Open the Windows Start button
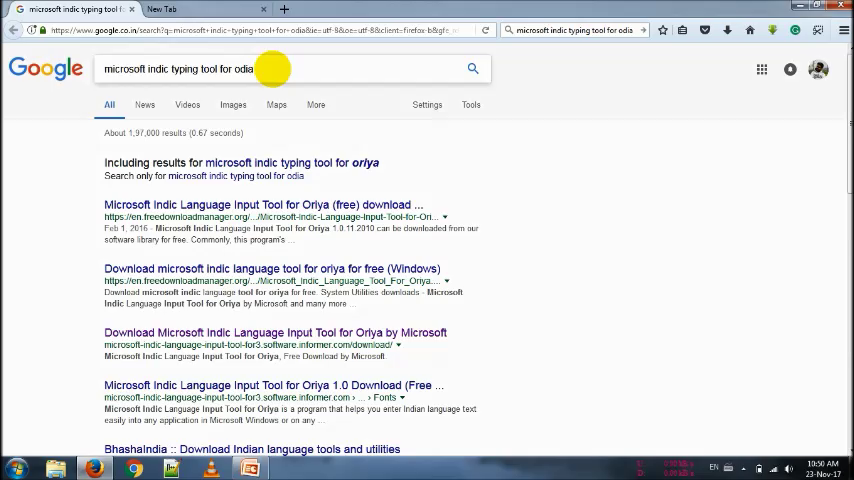 [x=16, y=469]
